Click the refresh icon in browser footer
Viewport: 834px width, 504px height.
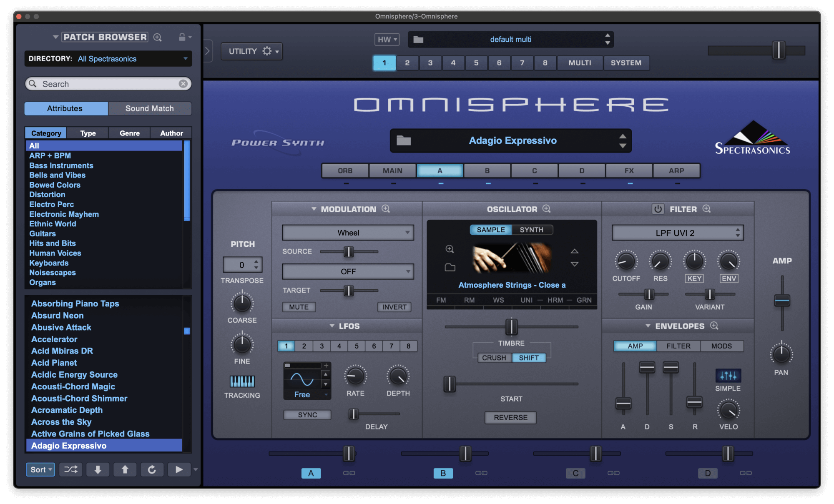click(152, 469)
